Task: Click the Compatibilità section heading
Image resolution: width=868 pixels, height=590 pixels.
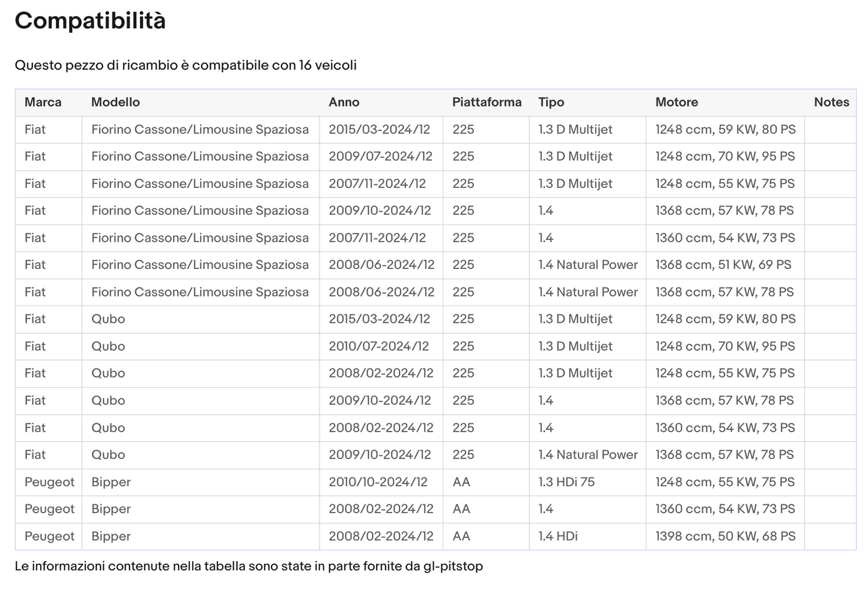Action: (x=90, y=21)
